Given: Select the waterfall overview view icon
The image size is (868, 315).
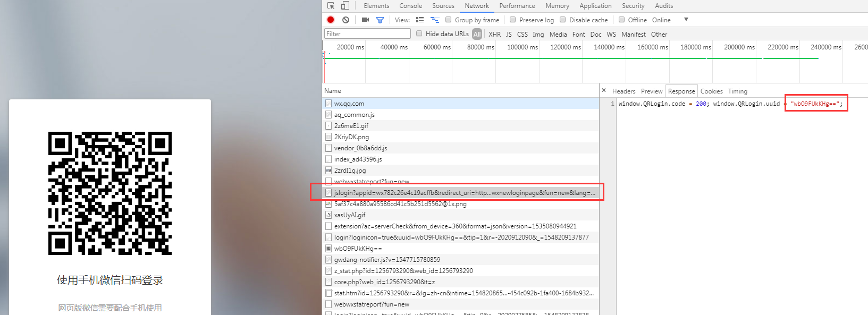Looking at the screenshot, I should [435, 20].
